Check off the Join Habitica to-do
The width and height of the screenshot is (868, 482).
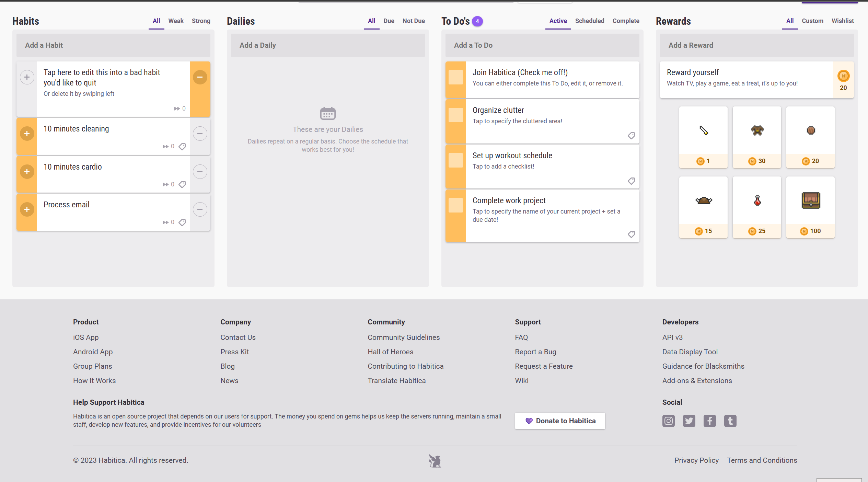(x=455, y=77)
